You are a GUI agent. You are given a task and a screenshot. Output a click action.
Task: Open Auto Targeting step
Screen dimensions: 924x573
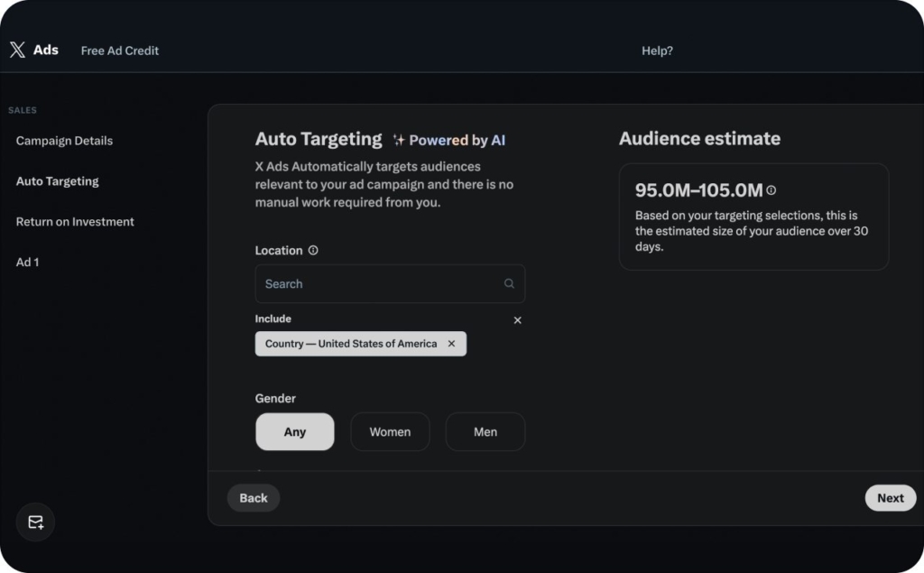(x=57, y=181)
